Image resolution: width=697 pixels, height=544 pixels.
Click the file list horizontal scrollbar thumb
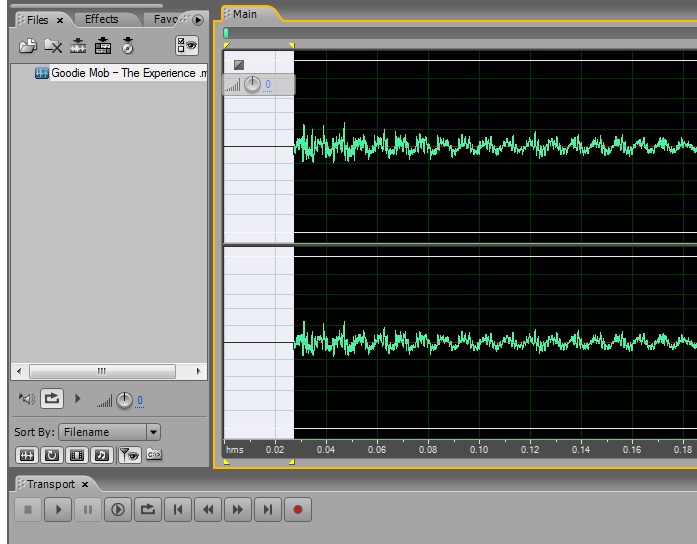[x=102, y=371]
